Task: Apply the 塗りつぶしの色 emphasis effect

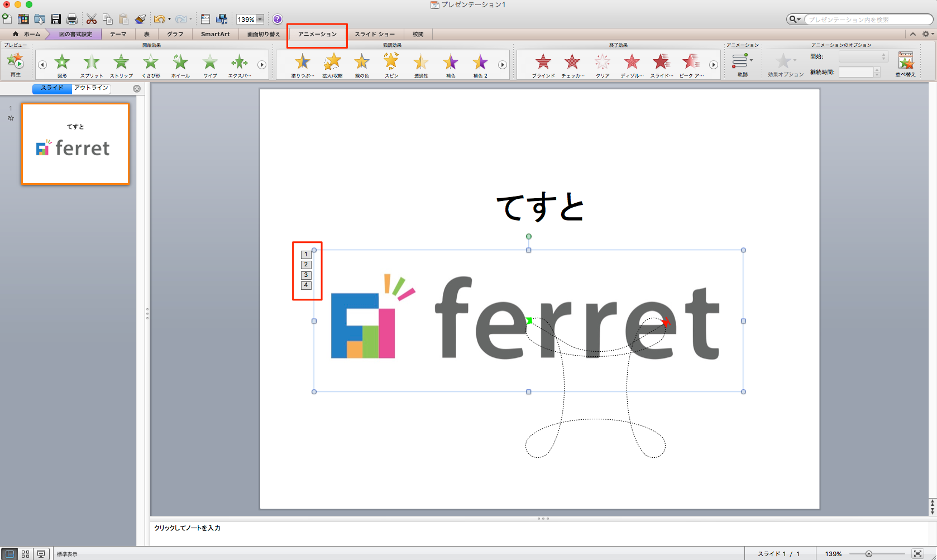Action: (303, 65)
